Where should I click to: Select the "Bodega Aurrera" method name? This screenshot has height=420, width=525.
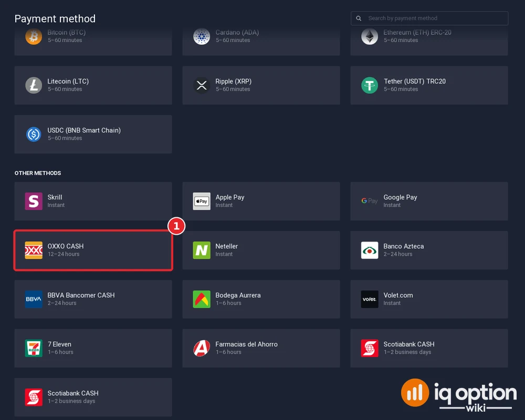pyautogui.click(x=238, y=296)
